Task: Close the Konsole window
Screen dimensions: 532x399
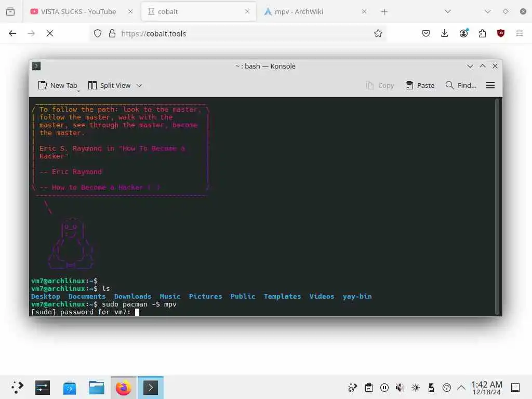Action: (495, 66)
